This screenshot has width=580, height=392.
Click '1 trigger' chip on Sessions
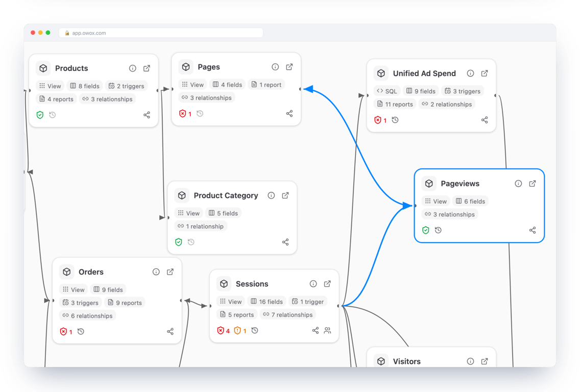(x=308, y=302)
